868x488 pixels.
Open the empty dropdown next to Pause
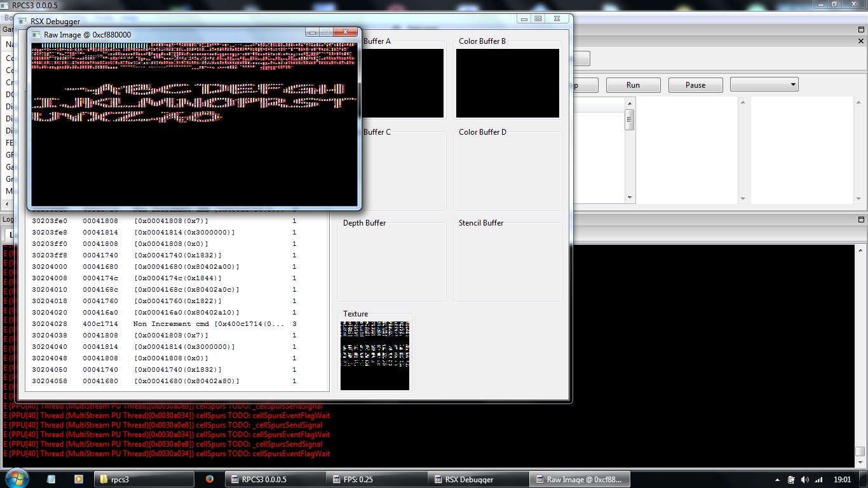764,85
